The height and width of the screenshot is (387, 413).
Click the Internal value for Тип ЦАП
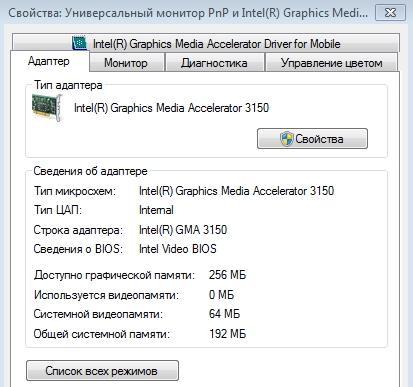[x=156, y=210]
